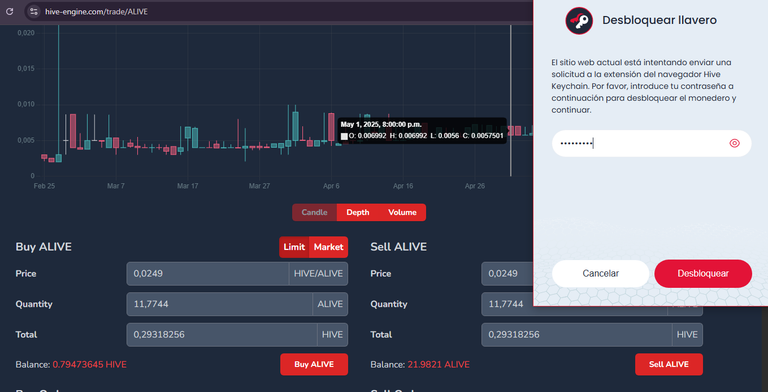
Task: Click the Buy Price input field
Action: click(x=208, y=273)
